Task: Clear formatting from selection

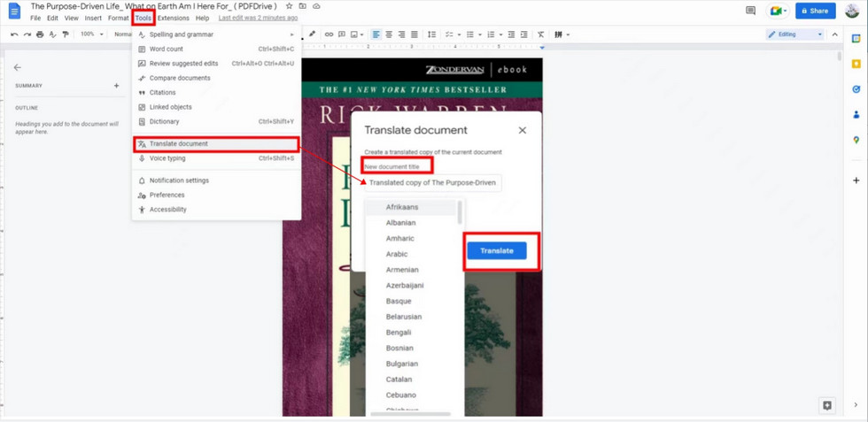Action: [541, 35]
